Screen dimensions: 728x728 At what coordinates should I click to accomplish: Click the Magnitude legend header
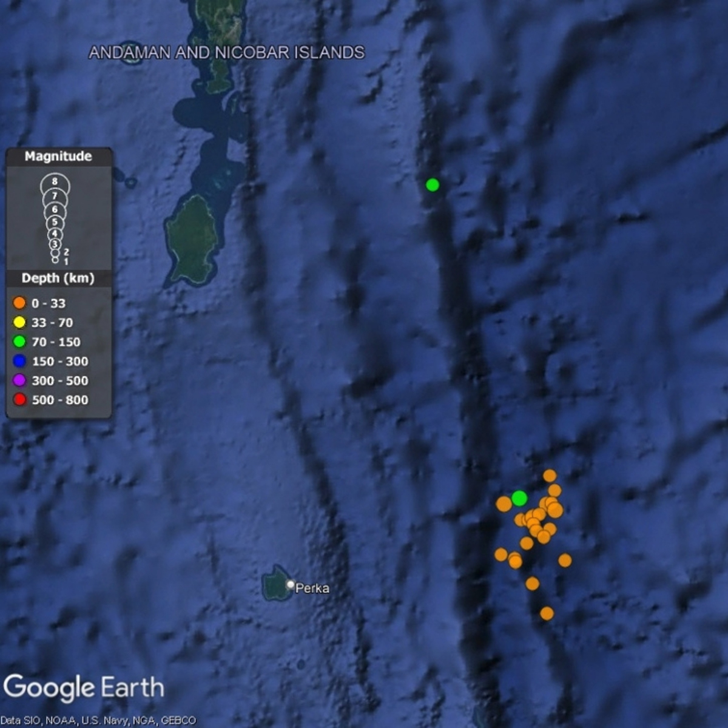pos(58,157)
